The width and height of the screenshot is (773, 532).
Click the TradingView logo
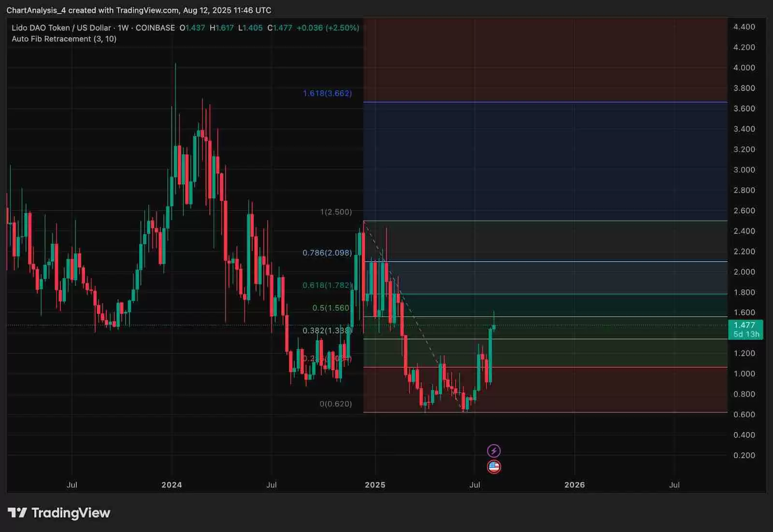click(x=59, y=513)
